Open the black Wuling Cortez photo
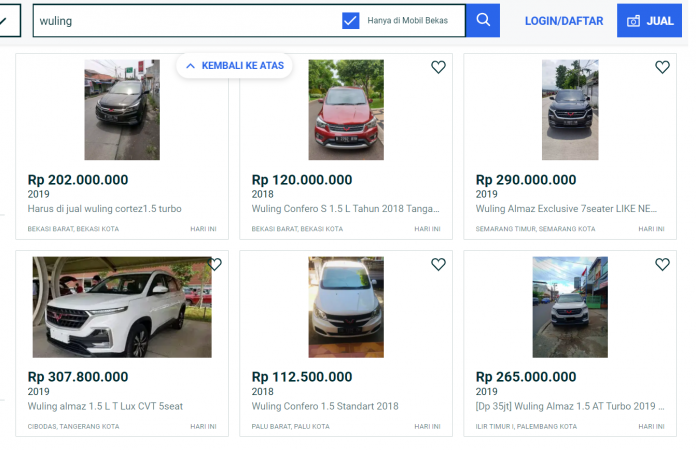 coord(122,110)
